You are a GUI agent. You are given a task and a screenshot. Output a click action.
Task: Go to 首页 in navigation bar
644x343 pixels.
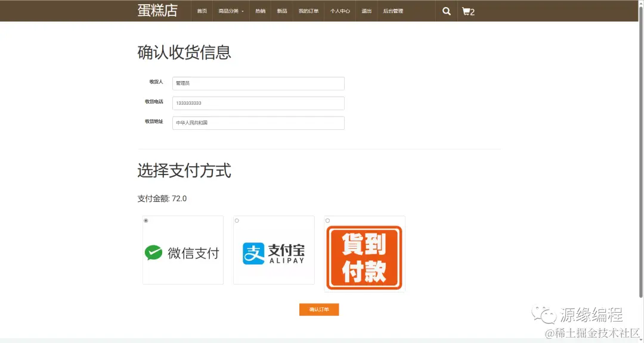point(202,11)
